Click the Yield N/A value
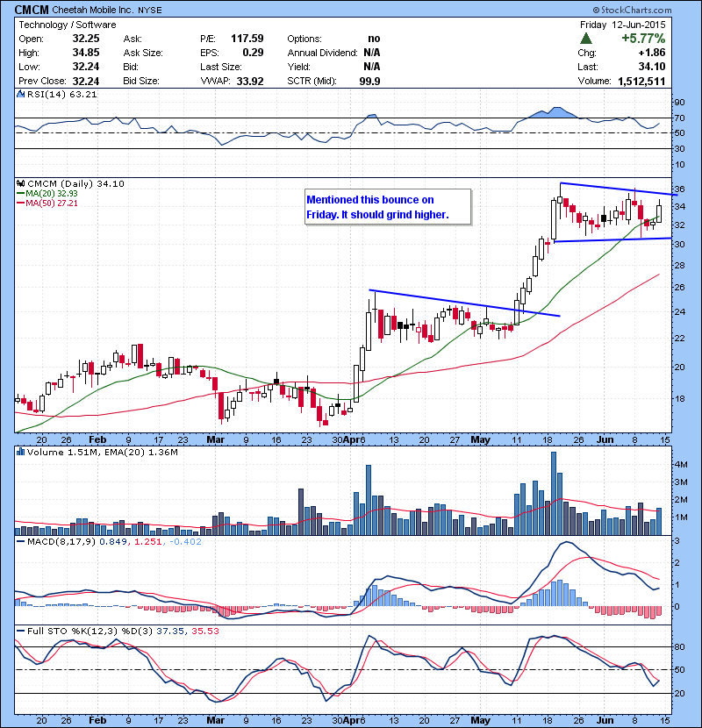The width and height of the screenshot is (702, 728). pos(372,67)
